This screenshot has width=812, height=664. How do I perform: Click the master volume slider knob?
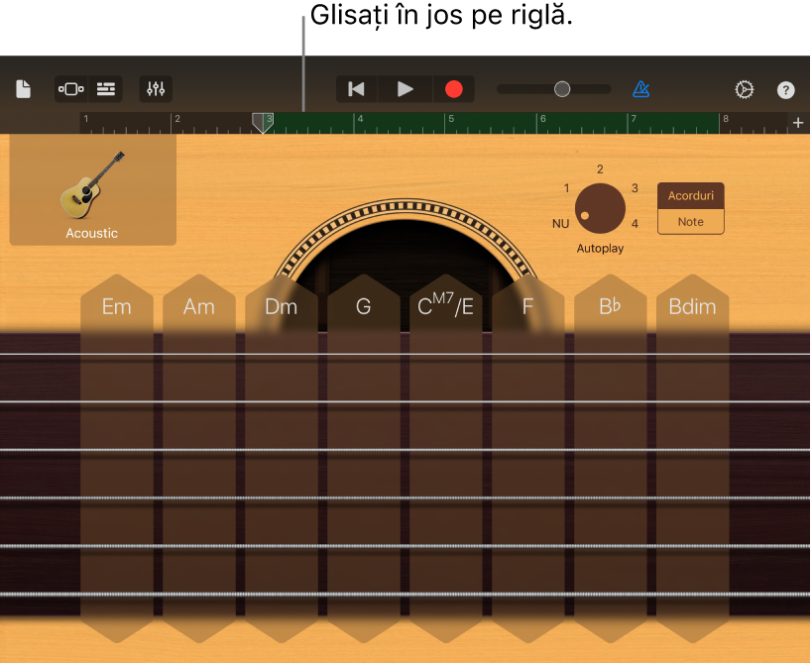(562, 89)
